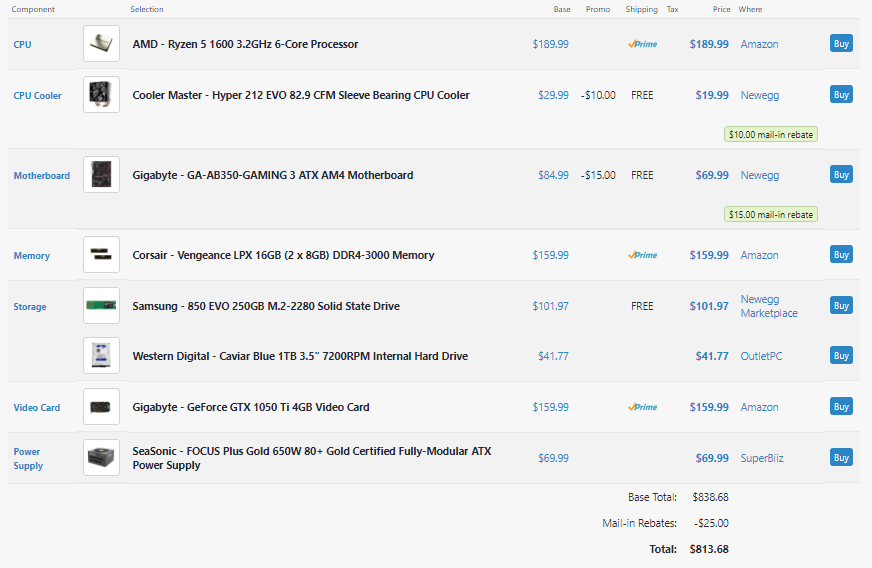Open Western Digital Caviar Blue 1TB product name

tap(300, 357)
